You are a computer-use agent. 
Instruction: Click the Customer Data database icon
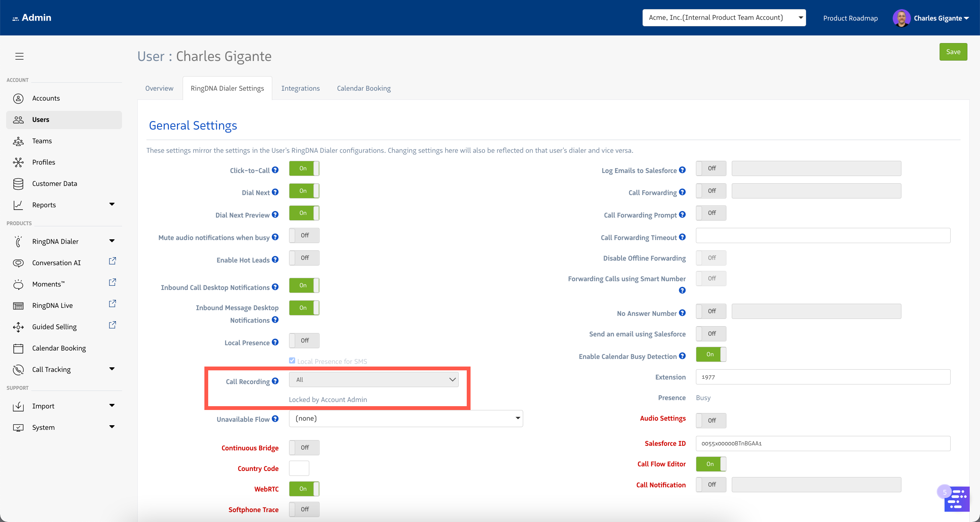point(18,183)
